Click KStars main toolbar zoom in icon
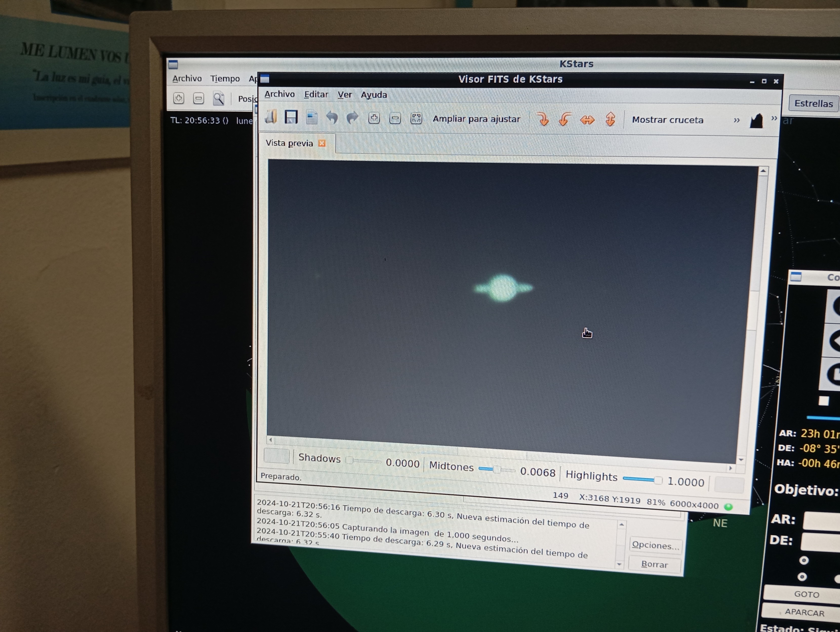 point(179,98)
